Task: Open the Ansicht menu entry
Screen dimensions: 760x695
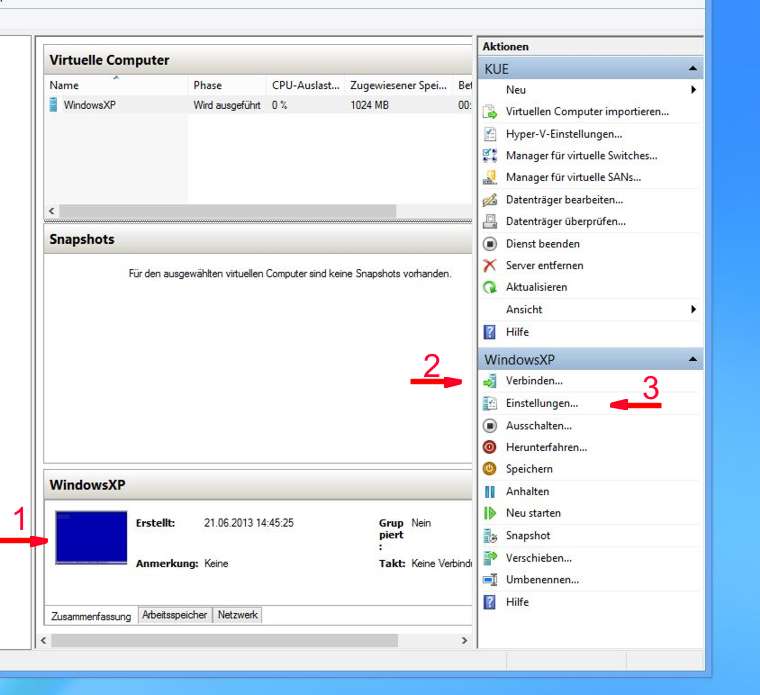Action: [590, 309]
